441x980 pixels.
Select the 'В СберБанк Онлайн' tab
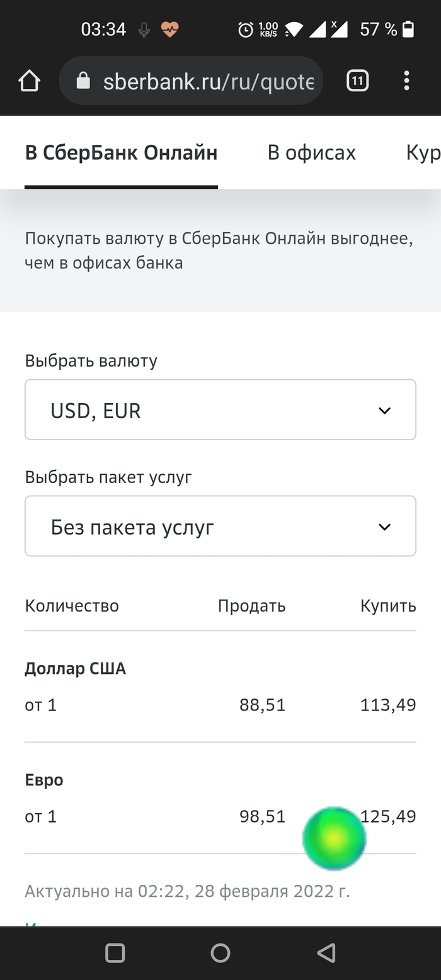[121, 152]
